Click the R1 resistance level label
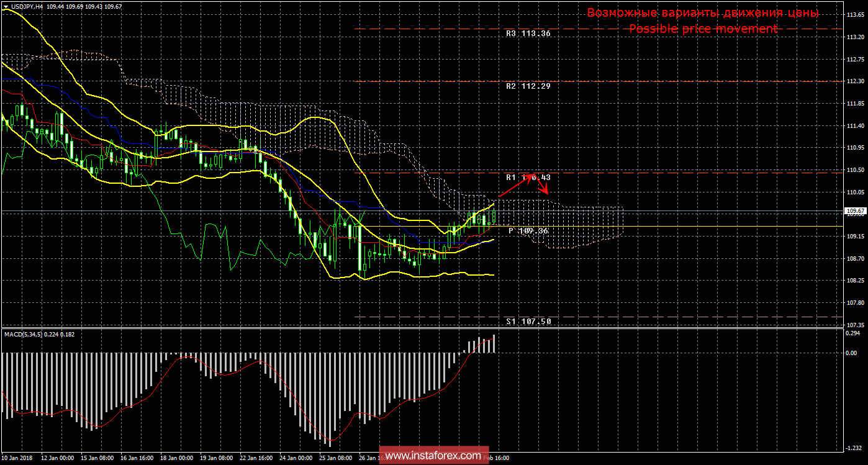868x465 pixels. (528, 178)
